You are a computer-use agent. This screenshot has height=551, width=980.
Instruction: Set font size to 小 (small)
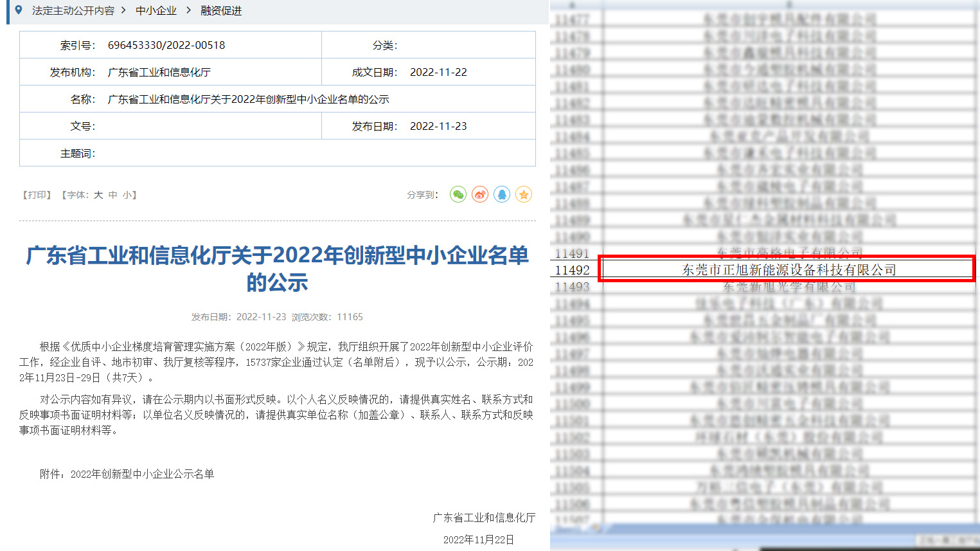pos(127,195)
